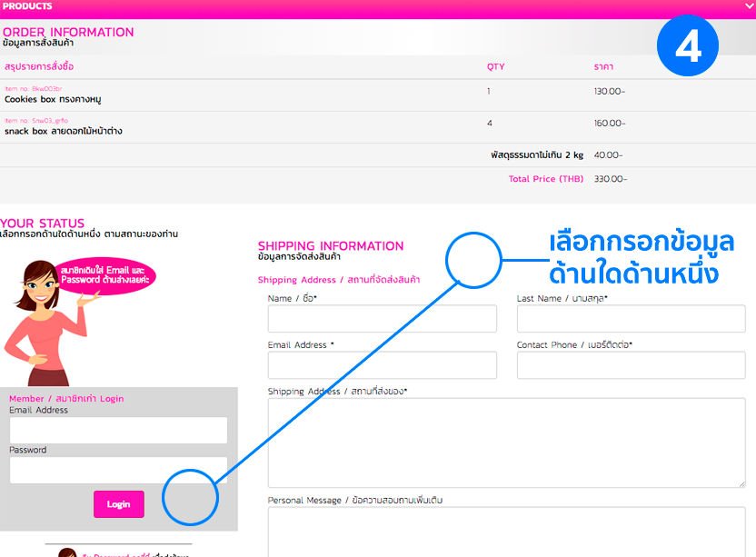Click the small avatar below login box
This screenshot has height=557, width=756.
[x=66, y=552]
